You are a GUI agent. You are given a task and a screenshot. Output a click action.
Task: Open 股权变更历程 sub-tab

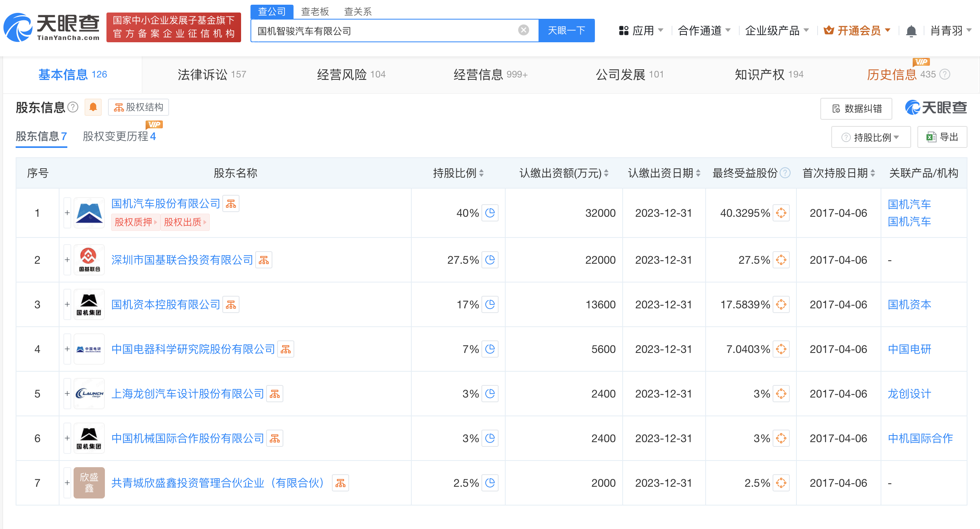coord(119,136)
